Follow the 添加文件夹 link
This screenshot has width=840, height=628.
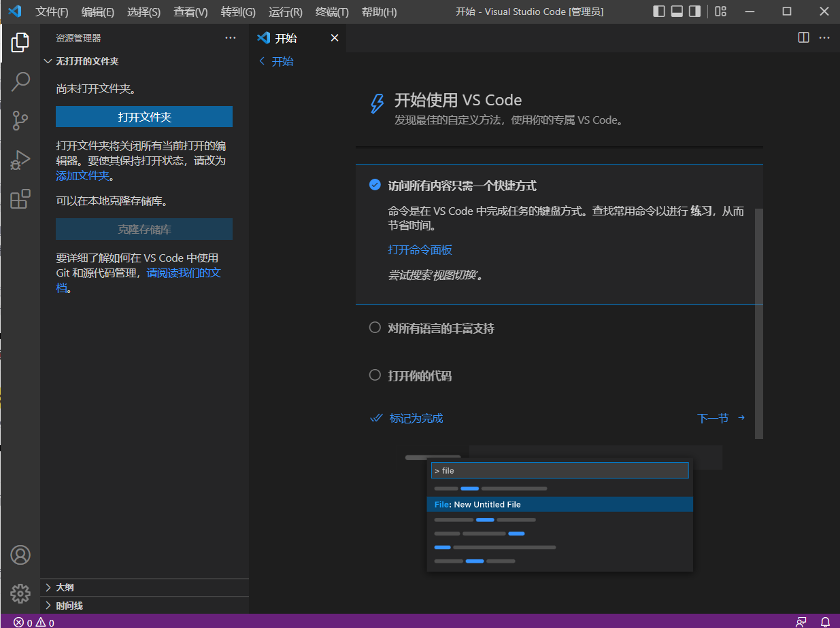pos(82,175)
